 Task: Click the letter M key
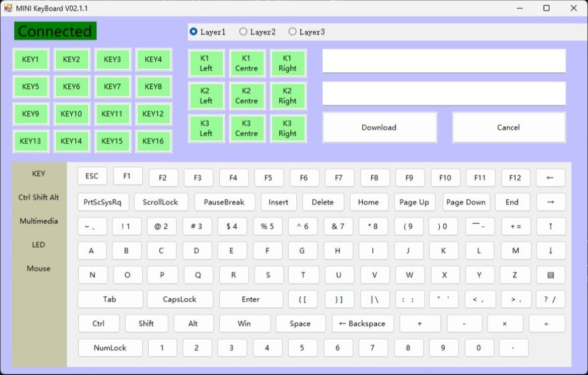point(516,250)
